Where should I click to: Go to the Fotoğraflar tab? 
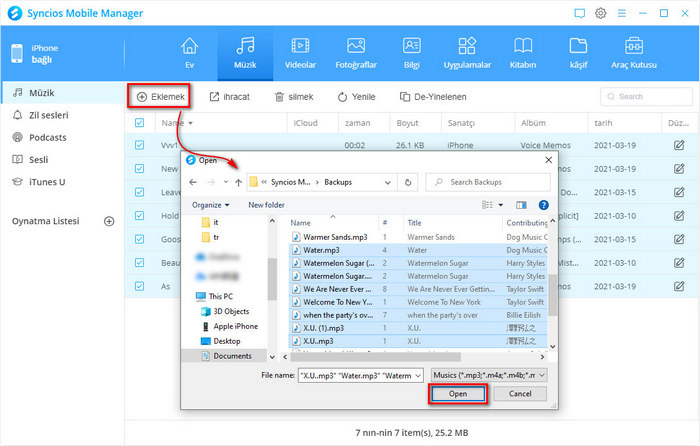356,53
